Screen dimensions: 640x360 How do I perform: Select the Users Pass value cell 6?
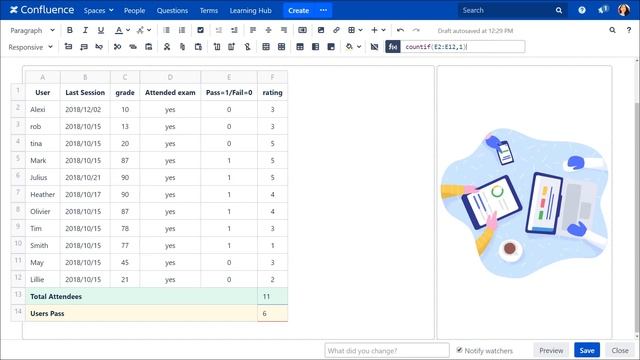[272, 313]
